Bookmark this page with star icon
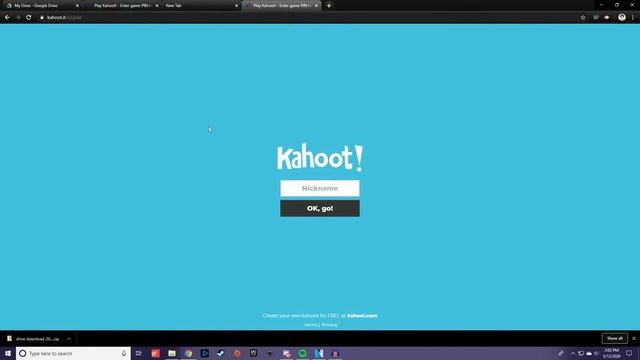This screenshot has height=360, width=640. (x=583, y=18)
